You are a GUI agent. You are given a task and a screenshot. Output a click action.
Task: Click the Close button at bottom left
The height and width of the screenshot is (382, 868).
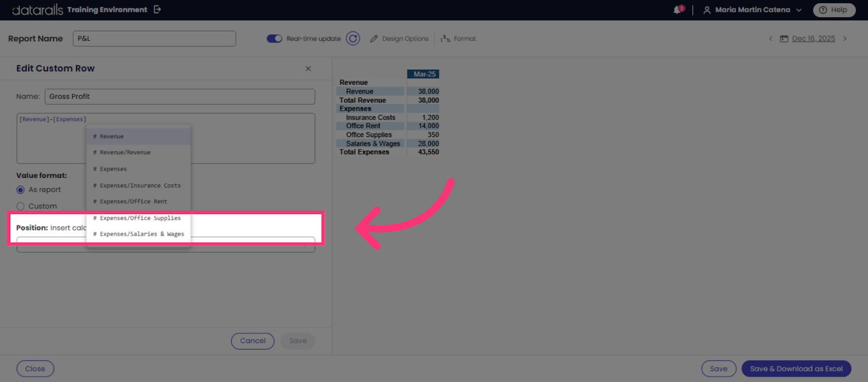[x=35, y=369]
